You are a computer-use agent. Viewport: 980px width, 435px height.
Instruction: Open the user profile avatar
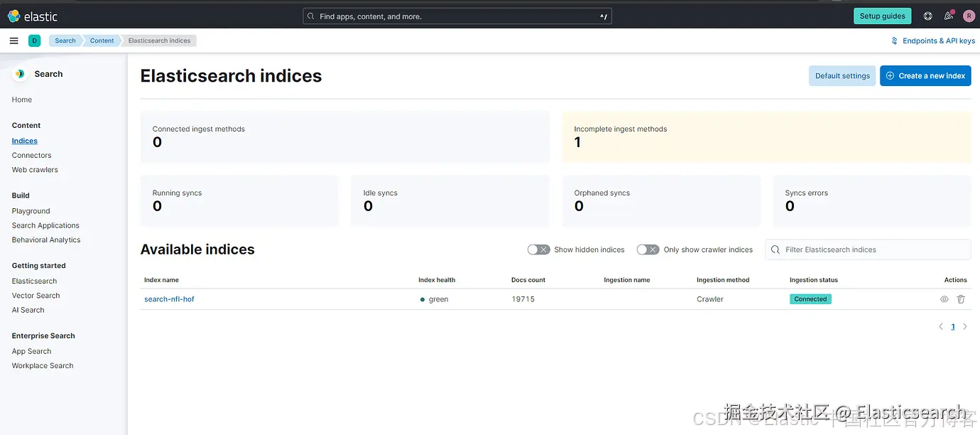pyautogui.click(x=969, y=16)
